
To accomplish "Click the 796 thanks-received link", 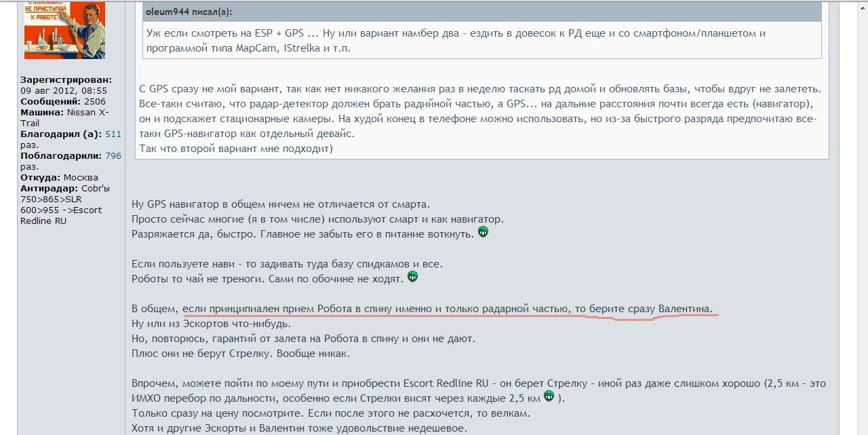I will click(x=113, y=156).
